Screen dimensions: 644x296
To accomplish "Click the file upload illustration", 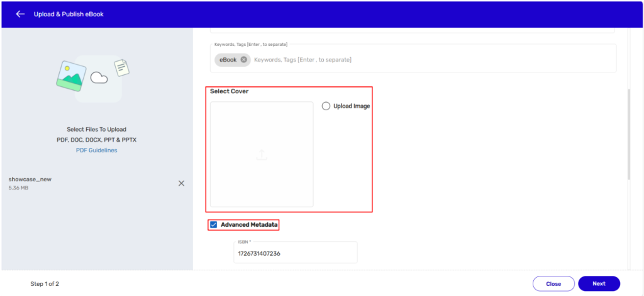I will 93,78.
